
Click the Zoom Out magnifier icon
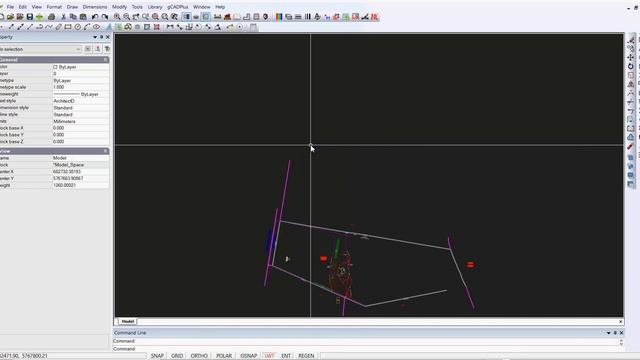[x=127, y=17]
